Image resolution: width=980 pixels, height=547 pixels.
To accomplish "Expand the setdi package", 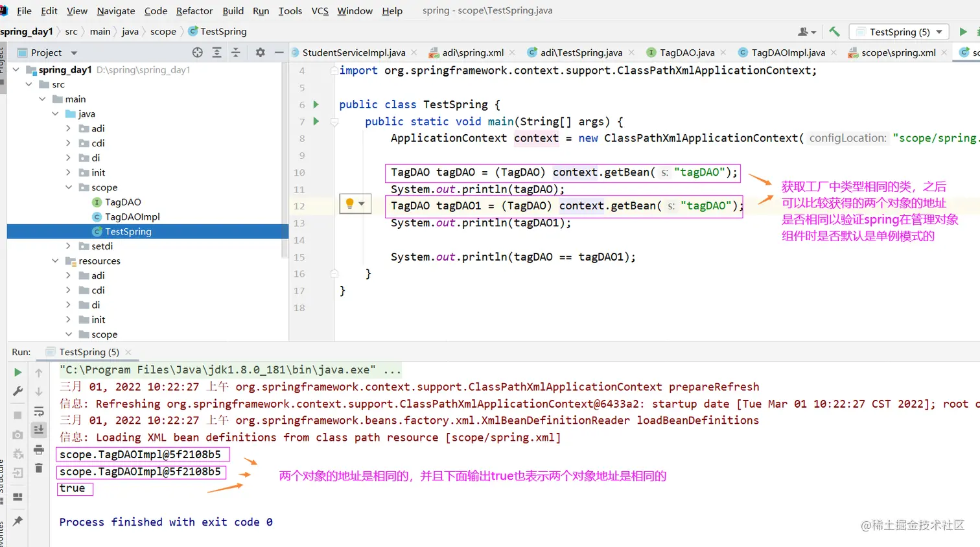I will coord(69,246).
